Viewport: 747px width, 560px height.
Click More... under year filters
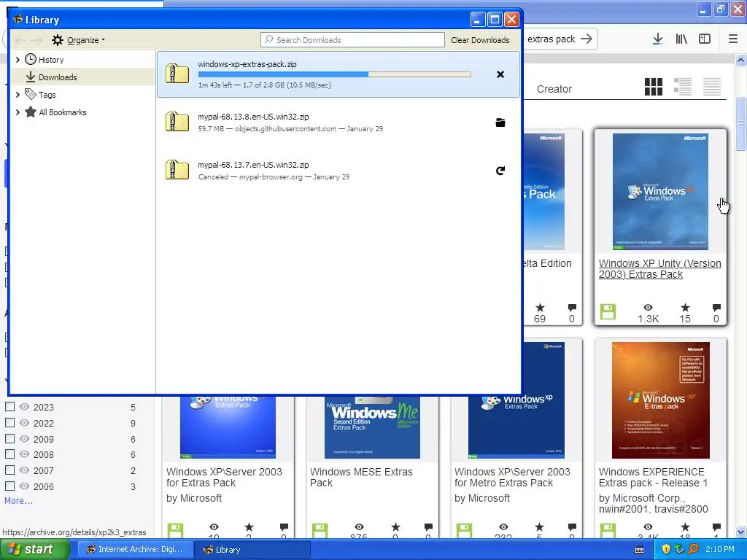18,500
